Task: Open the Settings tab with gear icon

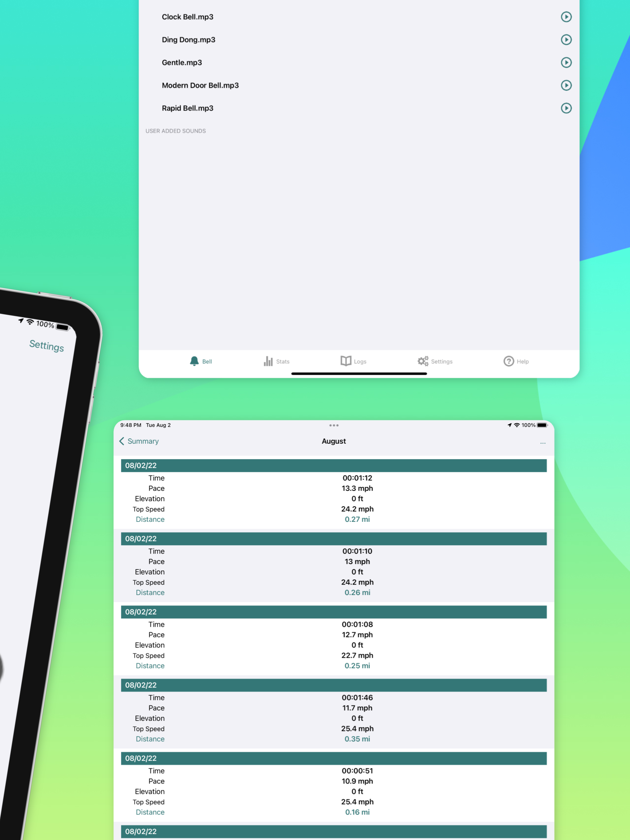Action: pos(435,361)
